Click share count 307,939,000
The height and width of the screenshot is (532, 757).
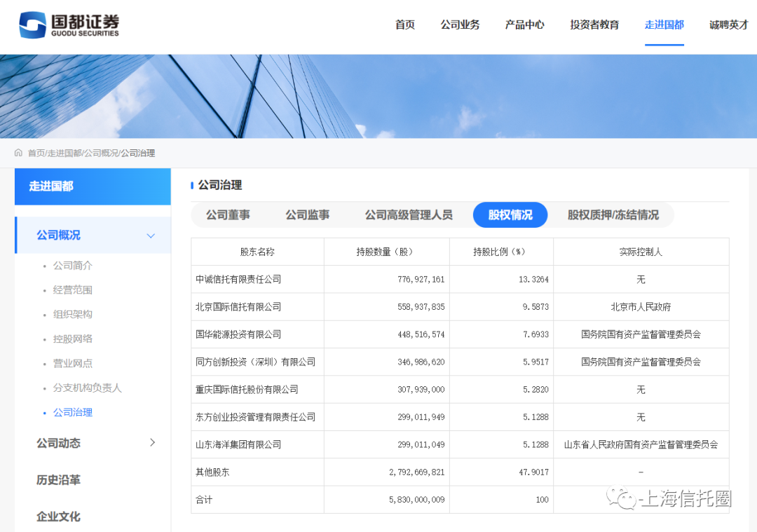pyautogui.click(x=421, y=389)
